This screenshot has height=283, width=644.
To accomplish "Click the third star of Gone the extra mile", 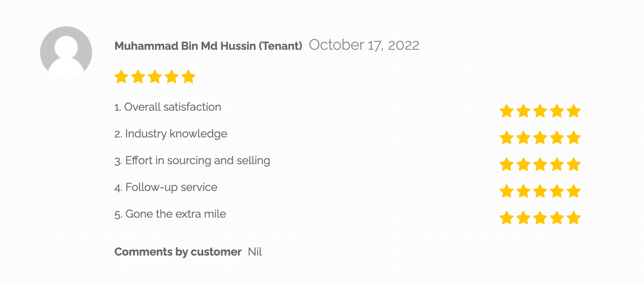I will [x=540, y=218].
